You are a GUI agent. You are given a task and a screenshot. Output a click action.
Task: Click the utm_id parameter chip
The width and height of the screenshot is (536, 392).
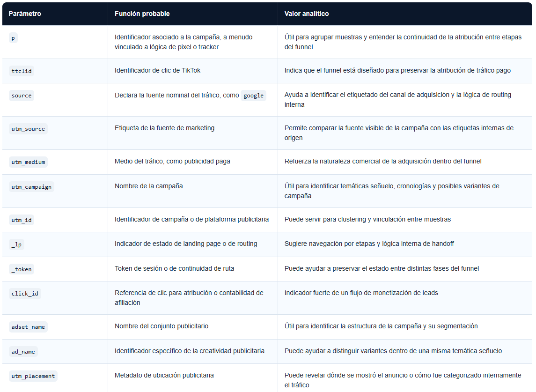pos(22,220)
